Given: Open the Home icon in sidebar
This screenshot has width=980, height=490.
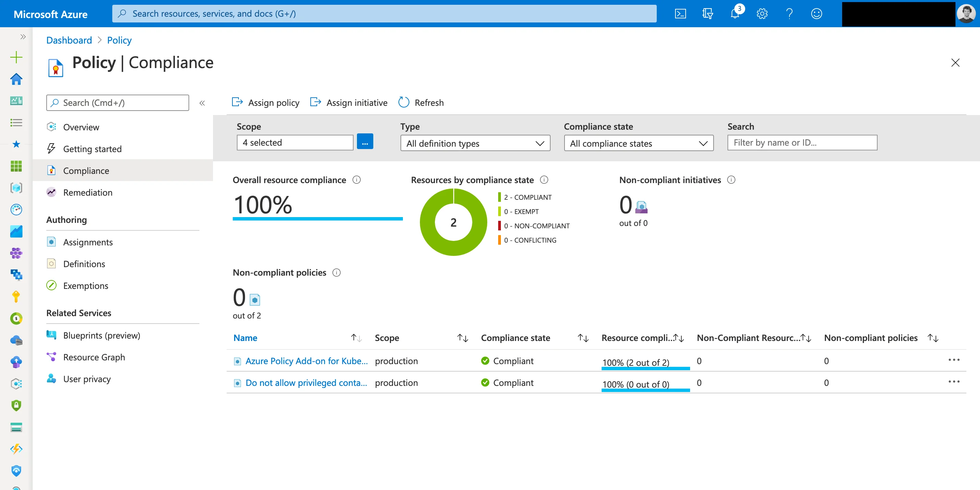Looking at the screenshot, I should pyautogui.click(x=16, y=79).
